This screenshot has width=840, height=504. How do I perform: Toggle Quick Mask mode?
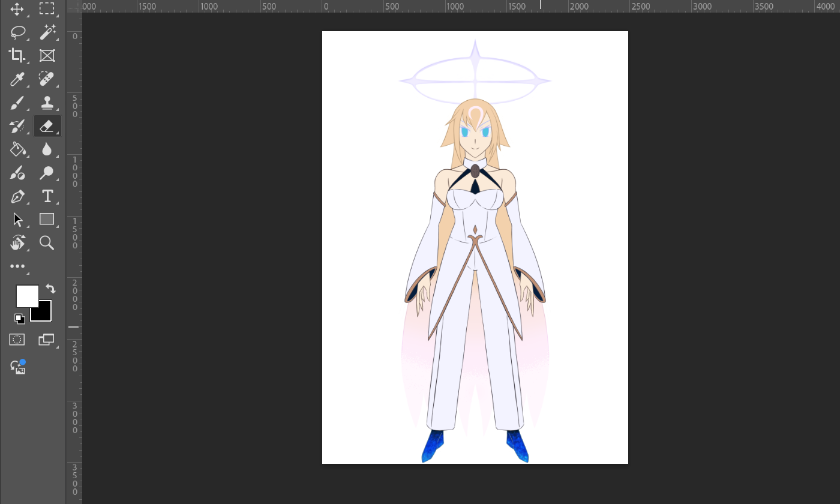tap(17, 340)
